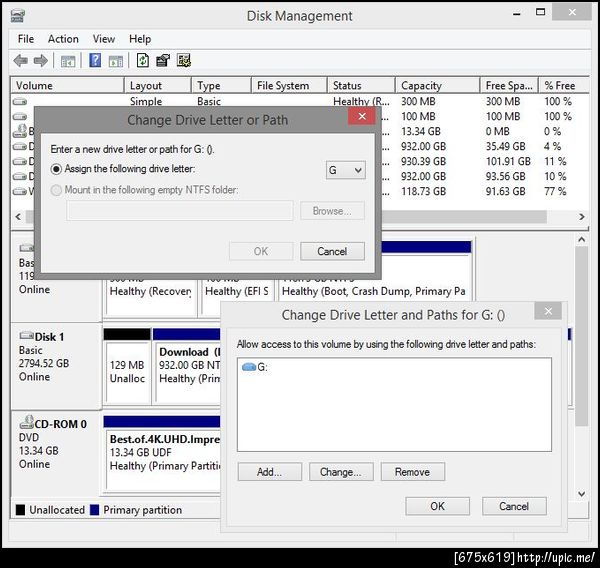
Task: Click the Change... button
Action: pyautogui.click(x=341, y=472)
